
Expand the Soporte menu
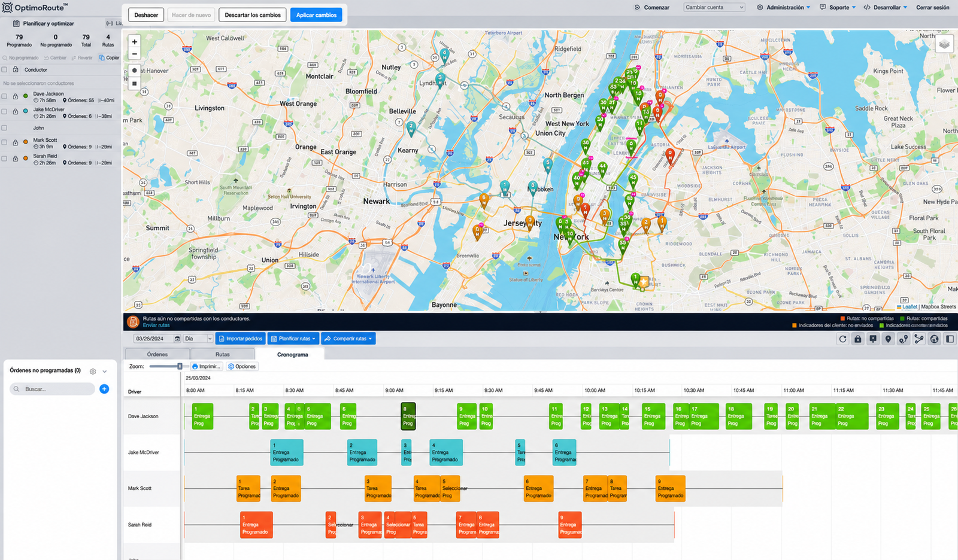tap(838, 7)
